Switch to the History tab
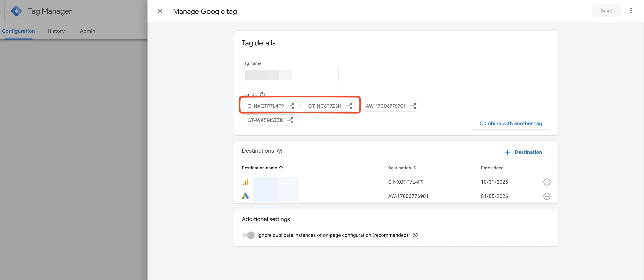Image resolution: width=644 pixels, height=280 pixels. 56,31
